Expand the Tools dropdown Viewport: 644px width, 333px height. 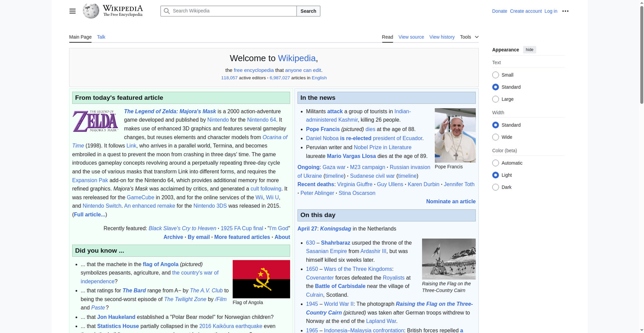click(x=469, y=37)
